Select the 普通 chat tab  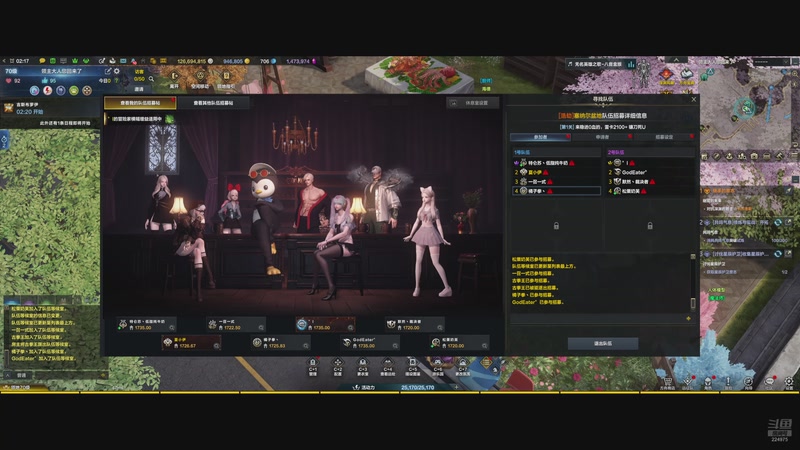pyautogui.click(x=22, y=375)
